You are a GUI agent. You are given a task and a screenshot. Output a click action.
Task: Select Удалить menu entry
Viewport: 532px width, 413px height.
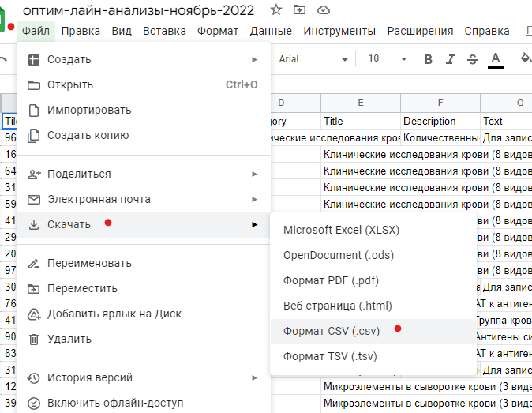(144, 339)
